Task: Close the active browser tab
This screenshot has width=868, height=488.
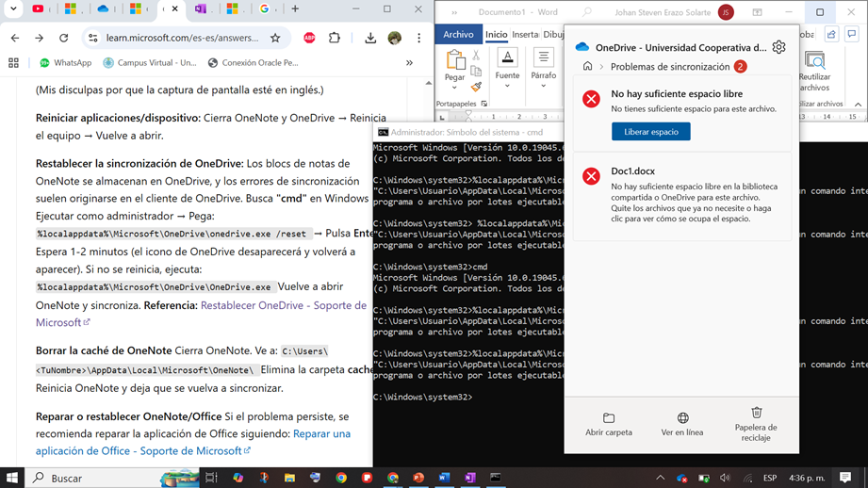Action: [175, 8]
